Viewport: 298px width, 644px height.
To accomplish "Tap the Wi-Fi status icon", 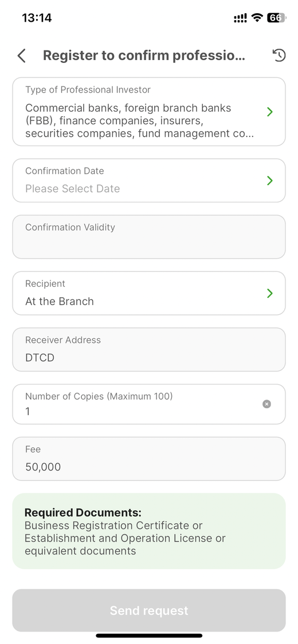I will (x=257, y=18).
